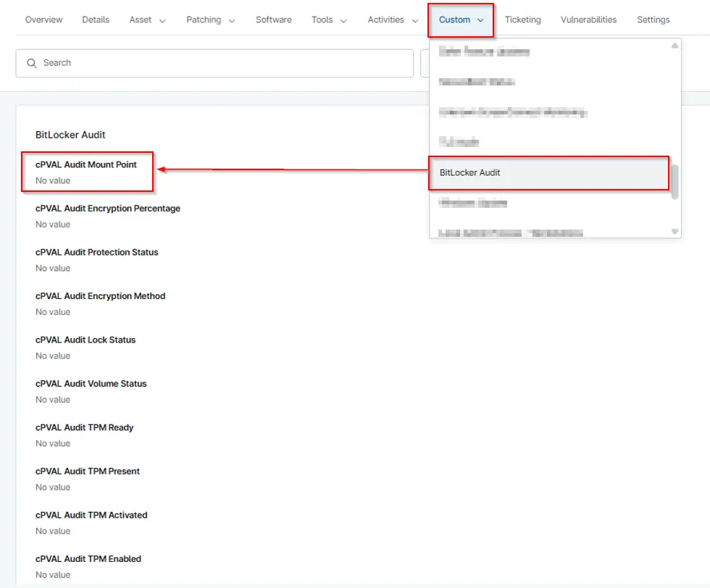Image resolution: width=710 pixels, height=588 pixels.
Task: Select cPVAL Audit TPM Ready field
Action: tap(85, 427)
